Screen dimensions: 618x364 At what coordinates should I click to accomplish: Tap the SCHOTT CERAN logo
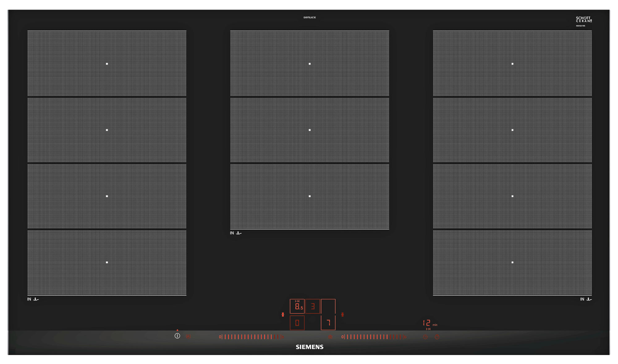tap(583, 19)
